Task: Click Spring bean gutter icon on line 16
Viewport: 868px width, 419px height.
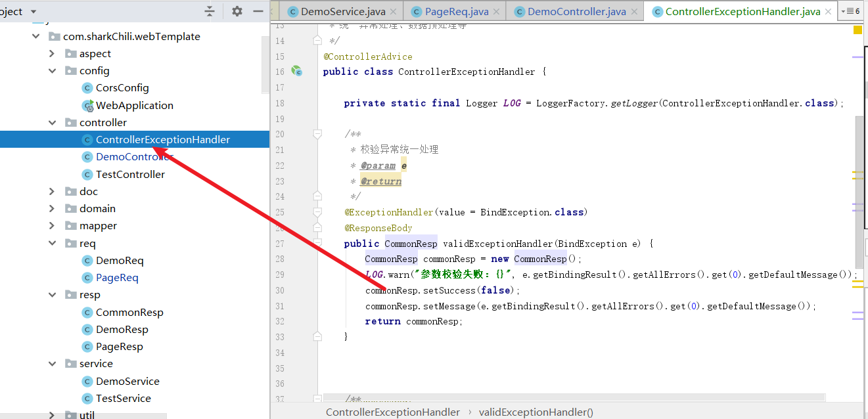Action: [x=296, y=71]
